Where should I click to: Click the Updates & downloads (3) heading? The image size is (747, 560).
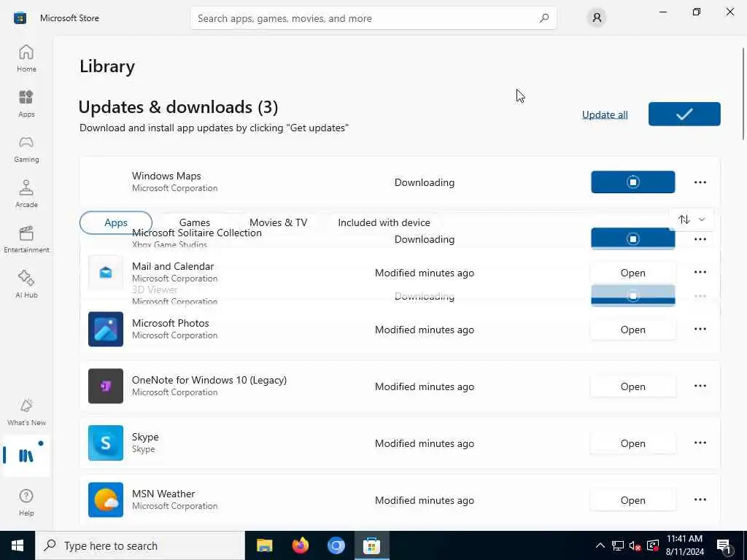click(178, 107)
